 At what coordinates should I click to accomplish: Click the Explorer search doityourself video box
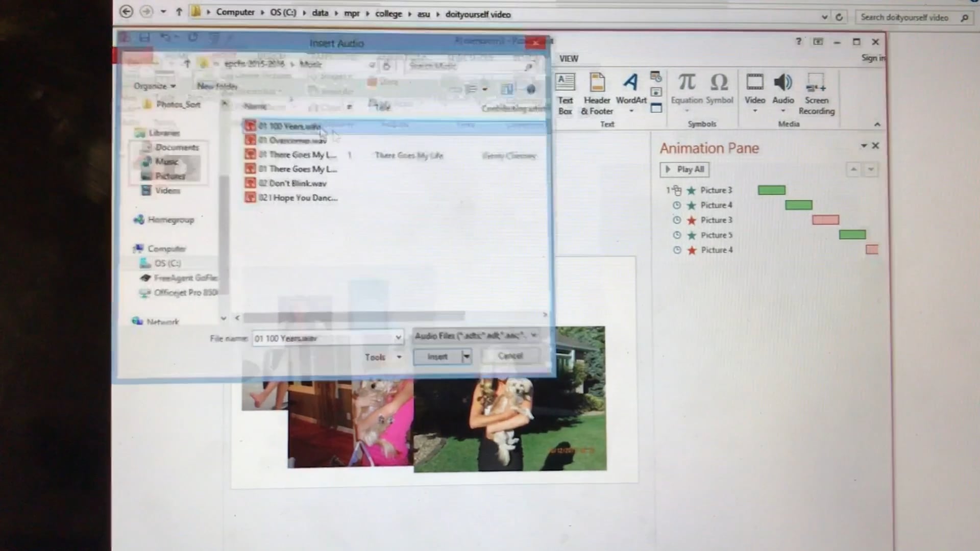click(914, 17)
